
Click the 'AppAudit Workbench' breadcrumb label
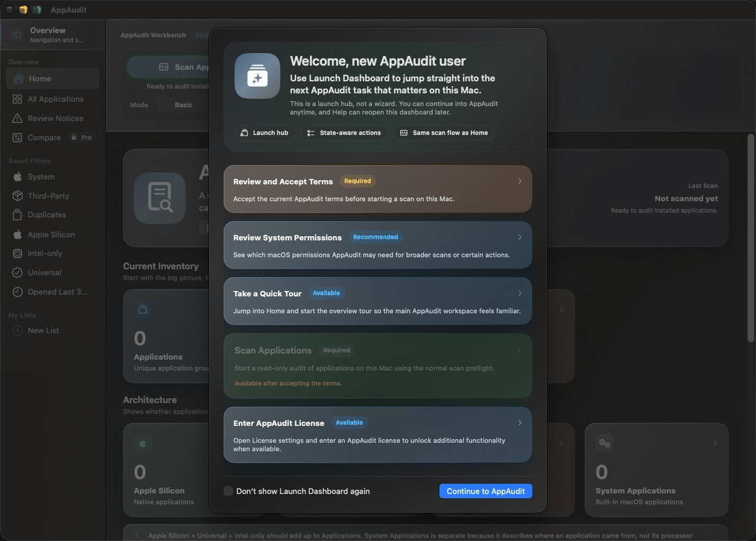click(153, 35)
